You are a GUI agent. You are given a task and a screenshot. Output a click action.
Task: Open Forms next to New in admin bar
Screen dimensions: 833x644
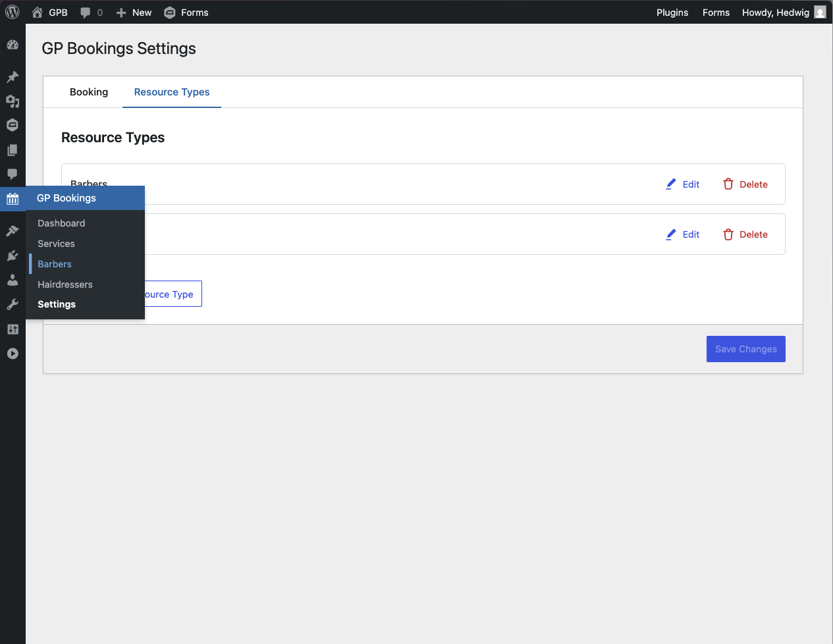click(186, 13)
